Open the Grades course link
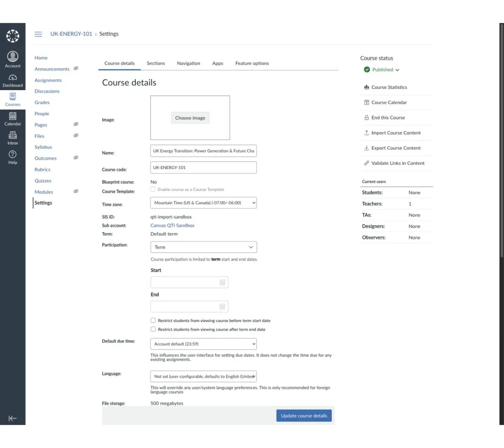This screenshot has height=448, width=504. (x=42, y=102)
